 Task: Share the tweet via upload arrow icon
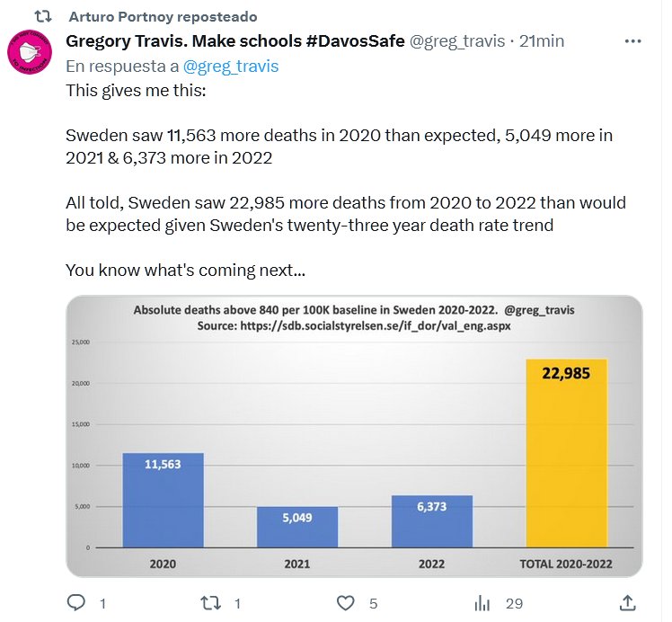[x=629, y=603]
